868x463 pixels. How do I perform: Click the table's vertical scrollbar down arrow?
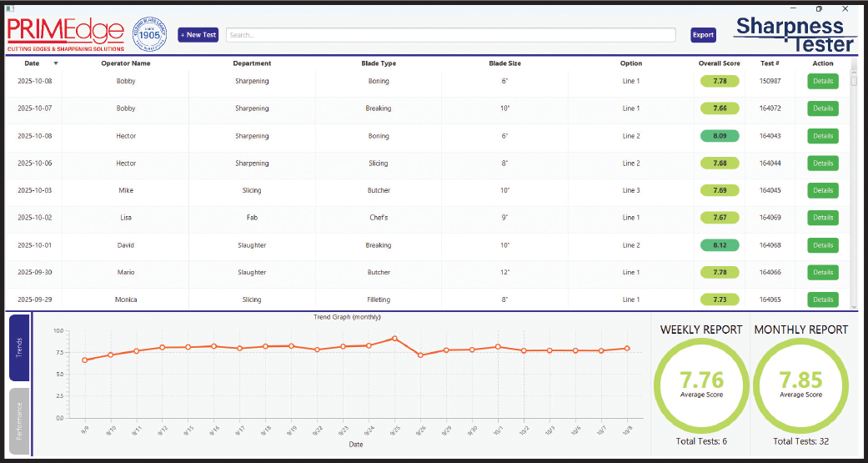(x=854, y=304)
